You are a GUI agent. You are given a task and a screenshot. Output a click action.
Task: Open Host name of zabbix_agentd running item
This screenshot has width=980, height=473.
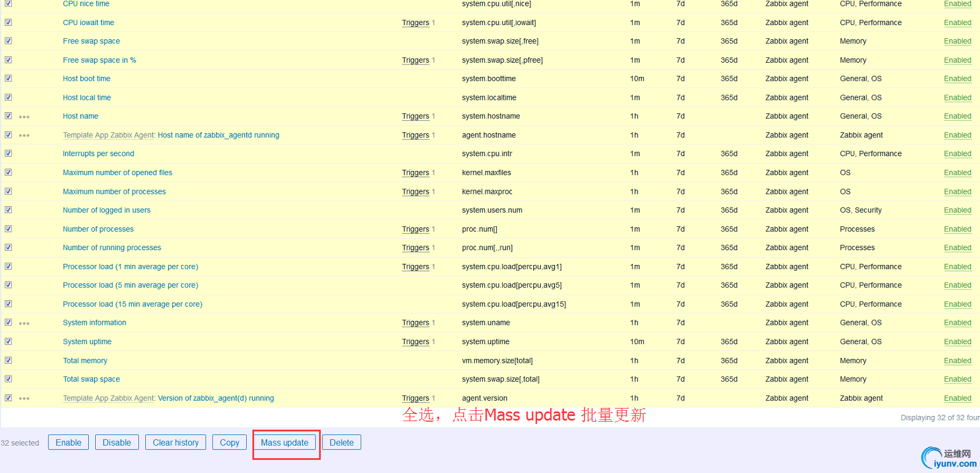point(218,135)
